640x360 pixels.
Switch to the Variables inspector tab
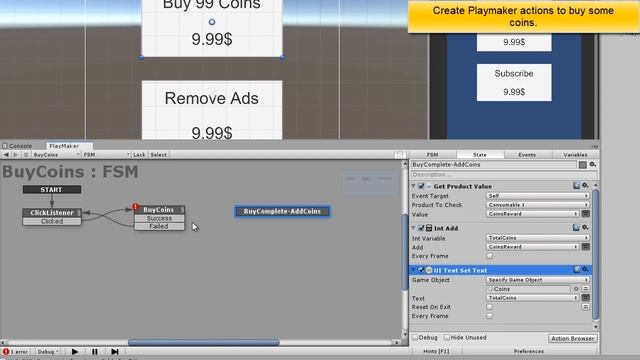click(x=576, y=155)
